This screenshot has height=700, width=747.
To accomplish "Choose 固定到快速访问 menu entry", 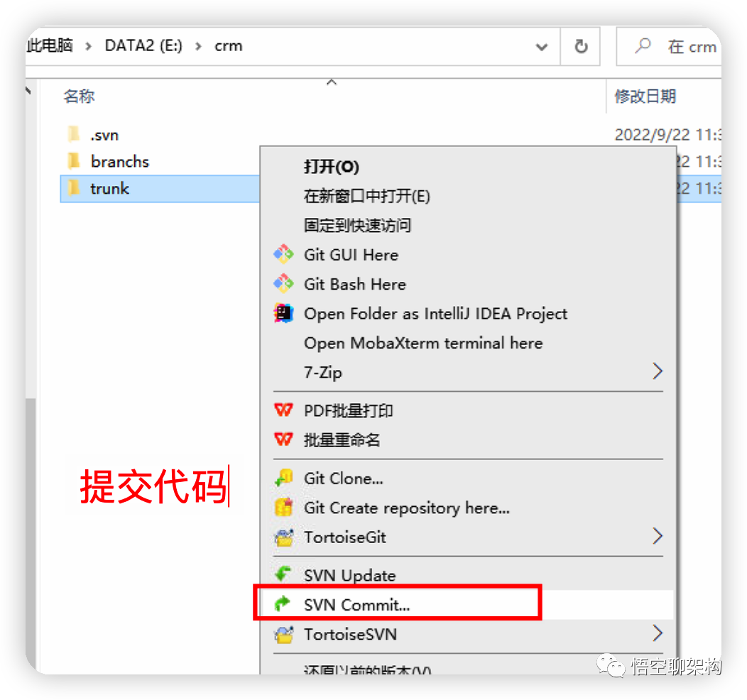I will point(357,225).
